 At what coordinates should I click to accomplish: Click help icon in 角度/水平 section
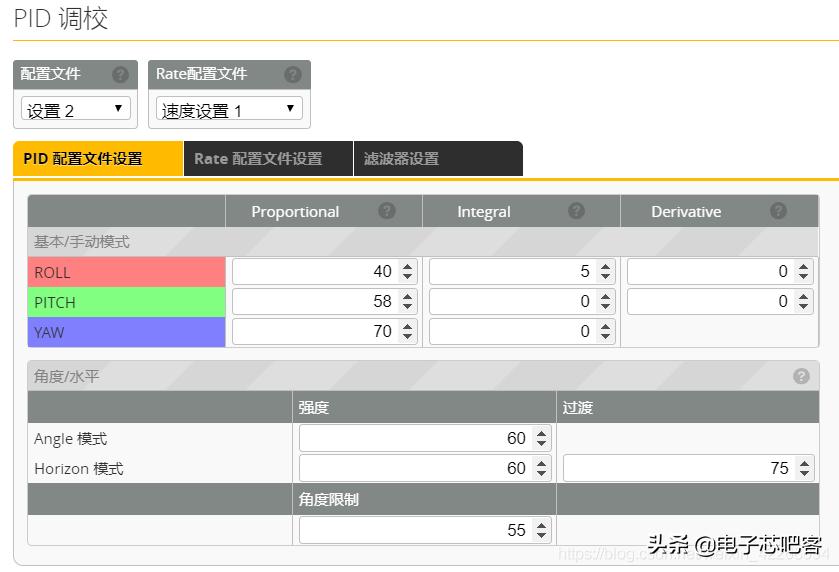pyautogui.click(x=801, y=376)
